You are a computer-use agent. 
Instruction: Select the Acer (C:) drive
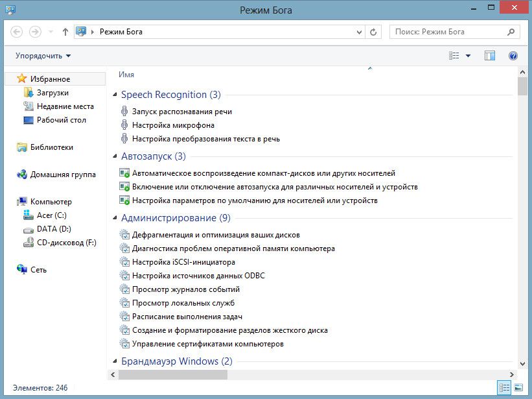[x=51, y=215]
